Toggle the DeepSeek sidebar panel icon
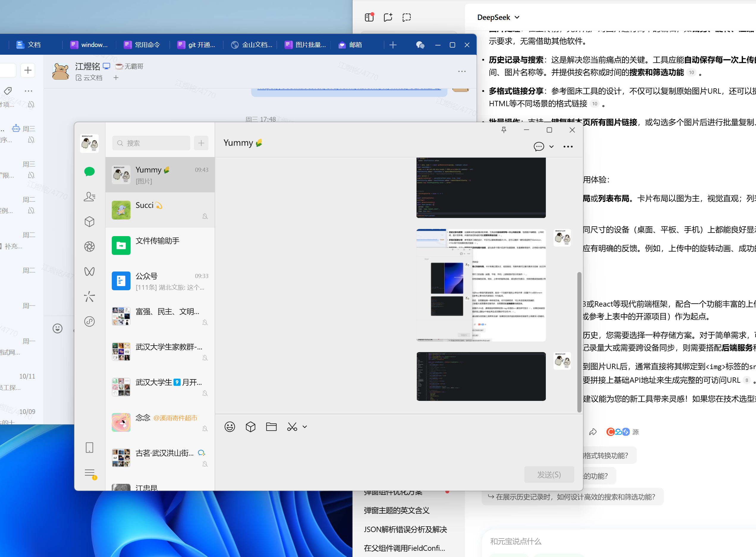This screenshot has height=557, width=756. [x=369, y=17]
